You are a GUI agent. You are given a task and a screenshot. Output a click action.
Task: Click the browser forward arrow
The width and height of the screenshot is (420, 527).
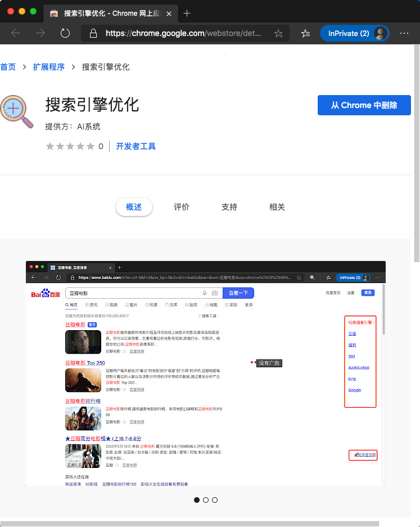pyautogui.click(x=40, y=33)
